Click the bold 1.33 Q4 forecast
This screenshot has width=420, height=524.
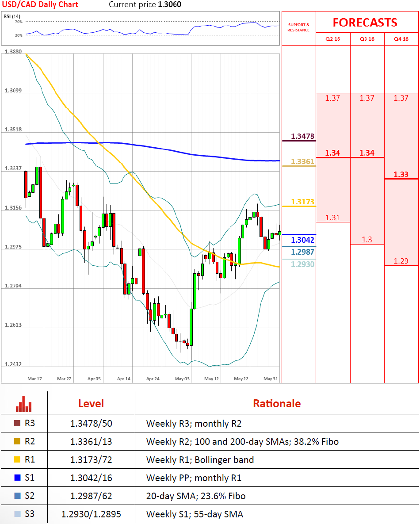(401, 174)
